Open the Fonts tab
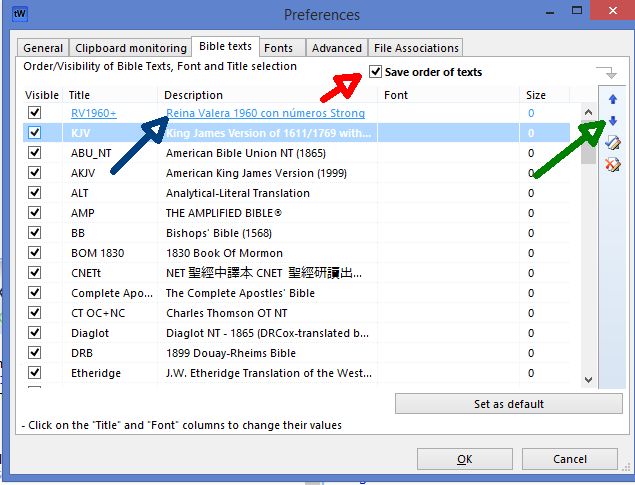 tap(282, 48)
